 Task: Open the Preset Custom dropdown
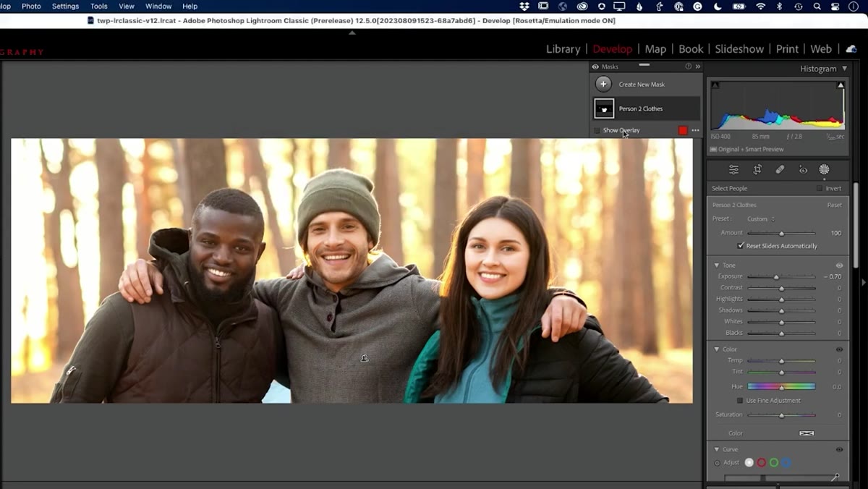[761, 218]
